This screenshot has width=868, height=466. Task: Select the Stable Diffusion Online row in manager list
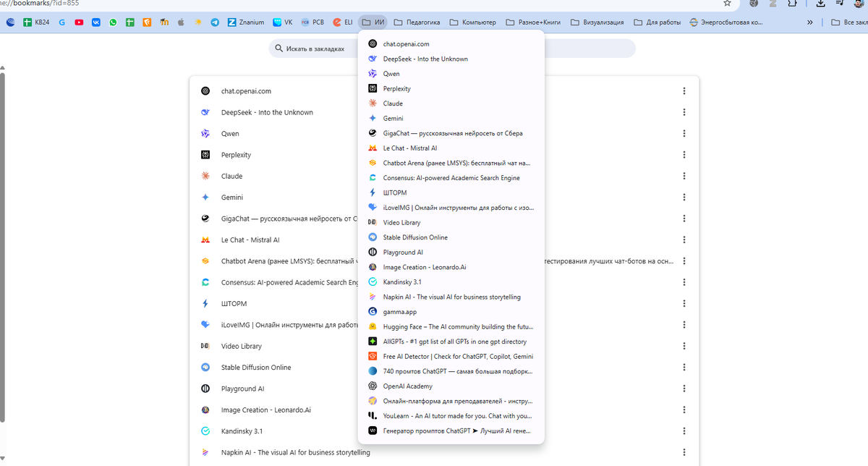pos(444,368)
